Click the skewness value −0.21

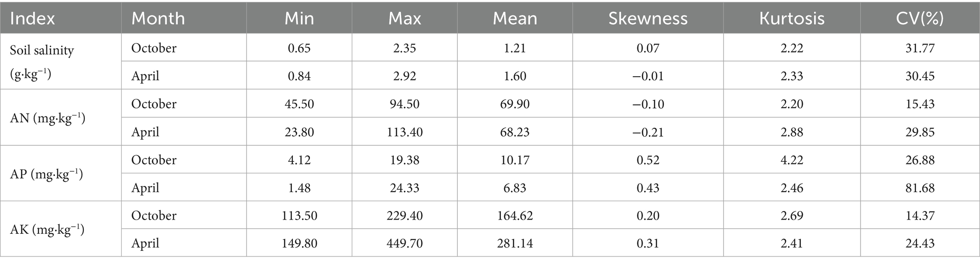click(647, 132)
